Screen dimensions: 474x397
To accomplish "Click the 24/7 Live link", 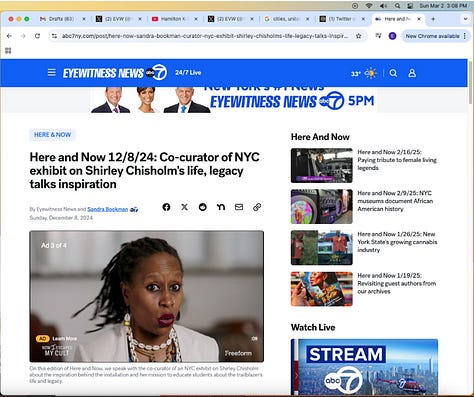I will click(188, 73).
